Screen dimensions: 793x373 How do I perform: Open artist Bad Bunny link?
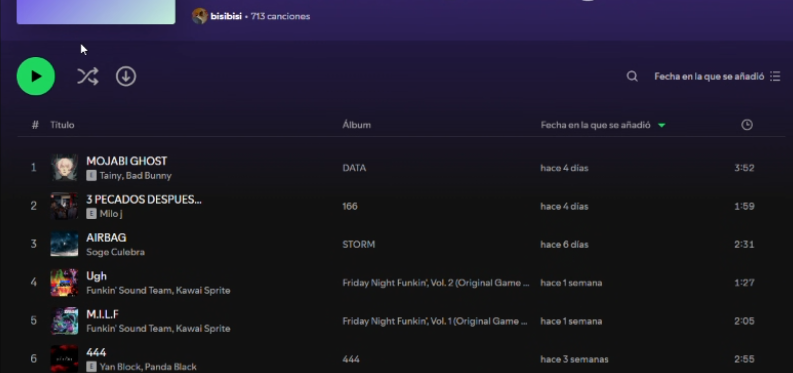click(x=148, y=176)
